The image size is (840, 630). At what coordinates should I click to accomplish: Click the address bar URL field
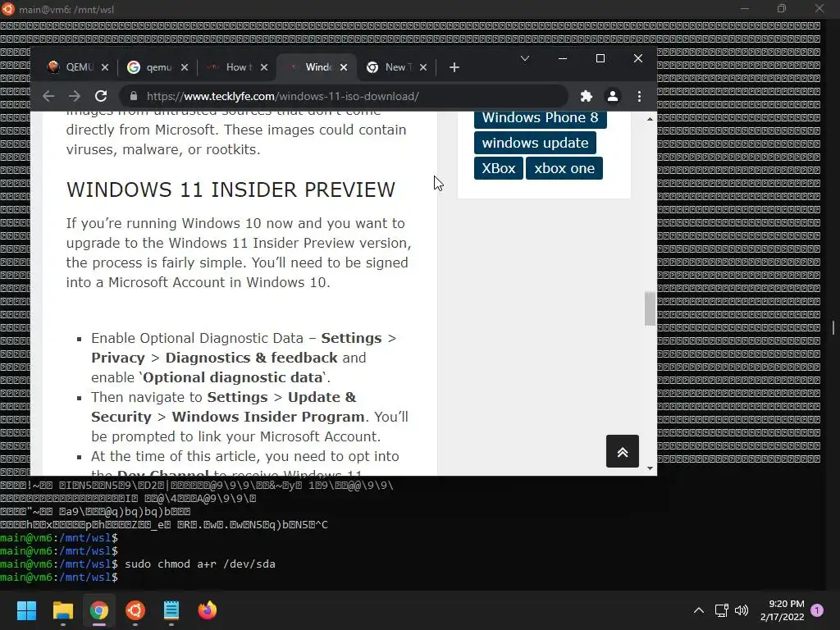tap(343, 97)
